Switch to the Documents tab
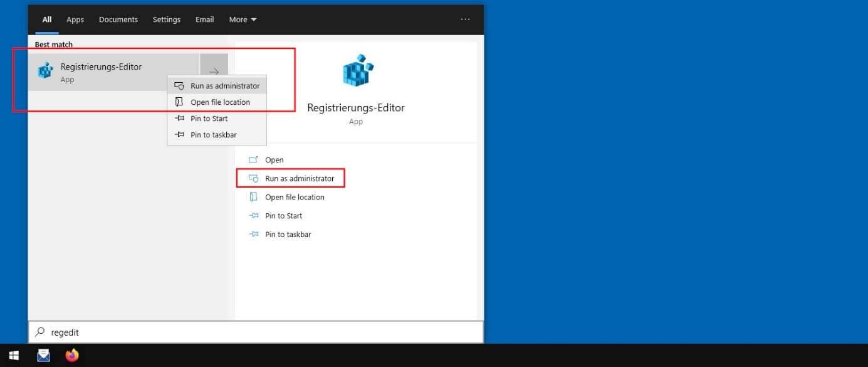 coord(118,19)
